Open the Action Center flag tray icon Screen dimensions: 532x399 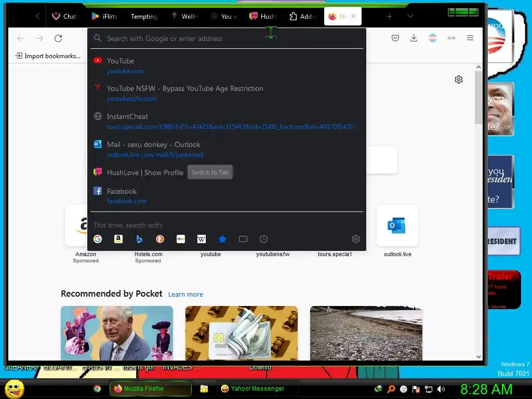click(x=416, y=389)
